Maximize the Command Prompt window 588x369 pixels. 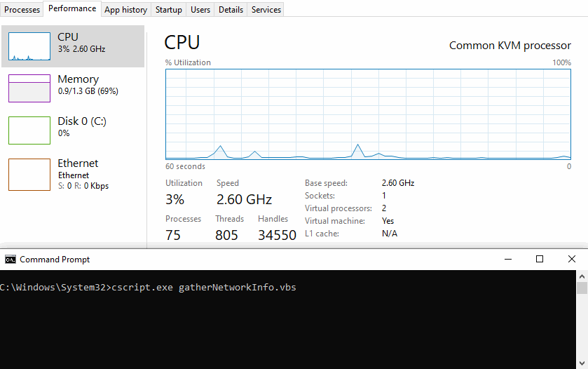point(540,259)
